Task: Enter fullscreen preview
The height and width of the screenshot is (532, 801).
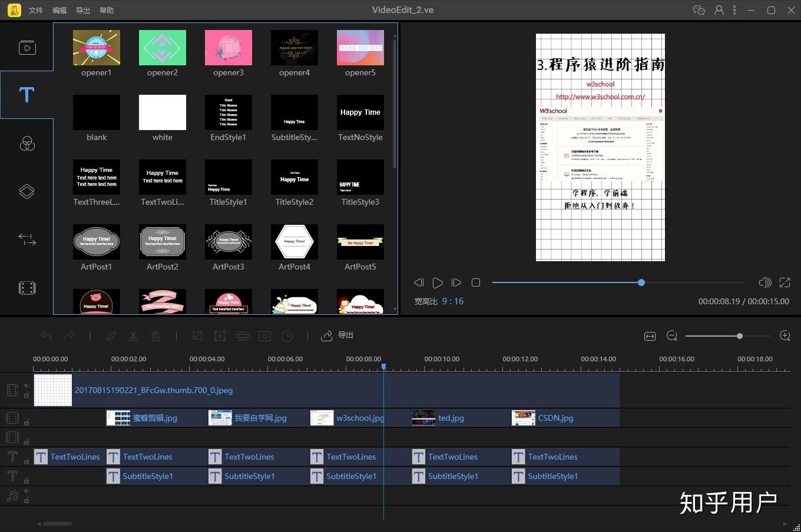Action: (x=785, y=282)
